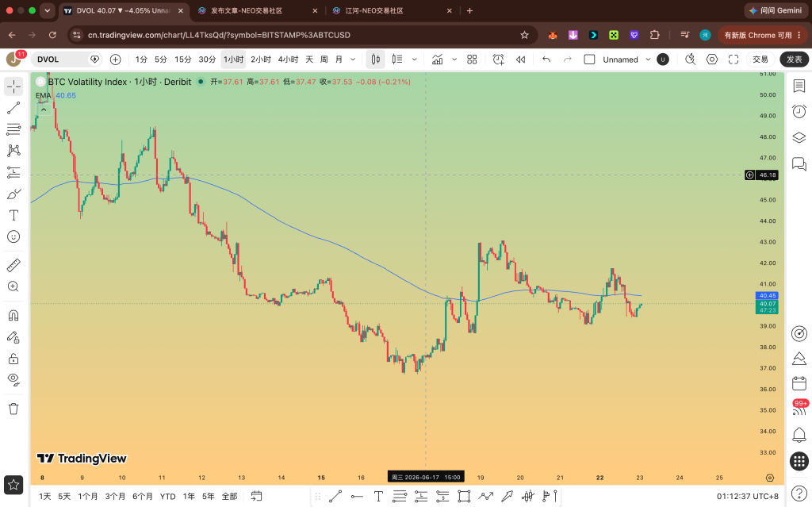Collapse the indicator legend chevron
Screen dimensions: 812x507
[x=44, y=110]
